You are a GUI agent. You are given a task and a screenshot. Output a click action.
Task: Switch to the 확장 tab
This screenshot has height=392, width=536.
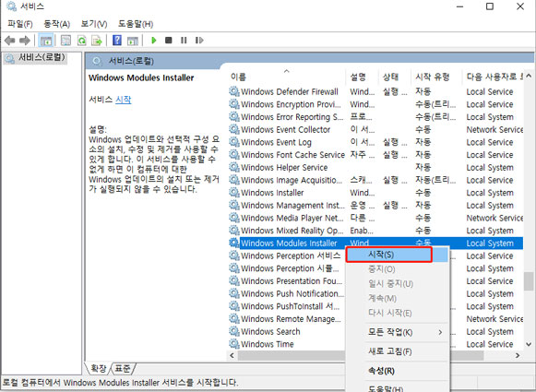point(99,368)
